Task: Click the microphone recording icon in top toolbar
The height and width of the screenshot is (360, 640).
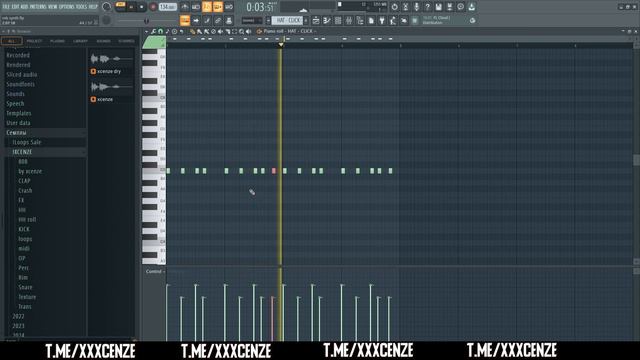Action: pyautogui.click(x=416, y=7)
